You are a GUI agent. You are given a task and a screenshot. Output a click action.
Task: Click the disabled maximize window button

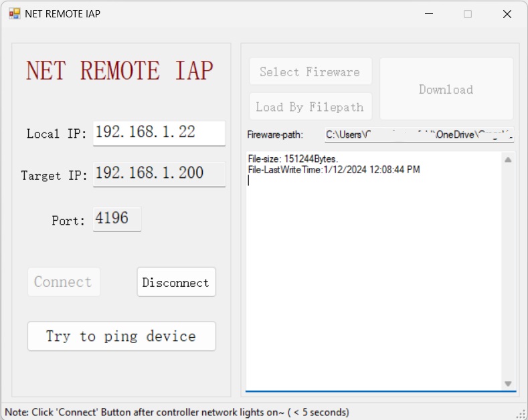[468, 14]
